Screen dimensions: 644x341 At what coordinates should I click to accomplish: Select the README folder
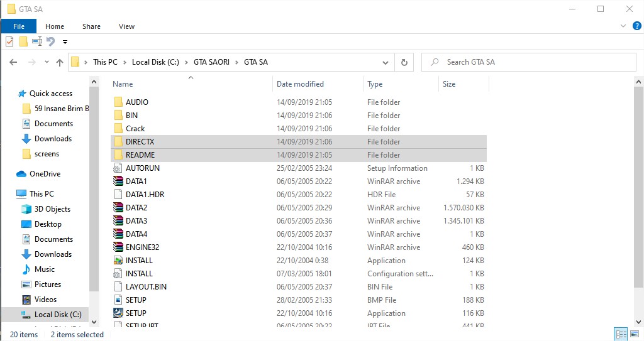[299, 154]
